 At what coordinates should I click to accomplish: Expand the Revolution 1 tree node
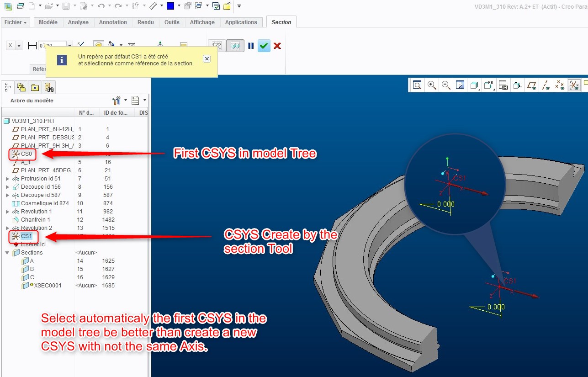pyautogui.click(x=8, y=212)
